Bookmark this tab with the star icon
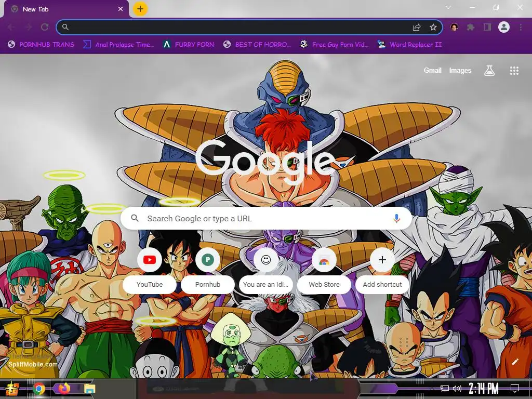This screenshot has width=532, height=399. pos(433,27)
